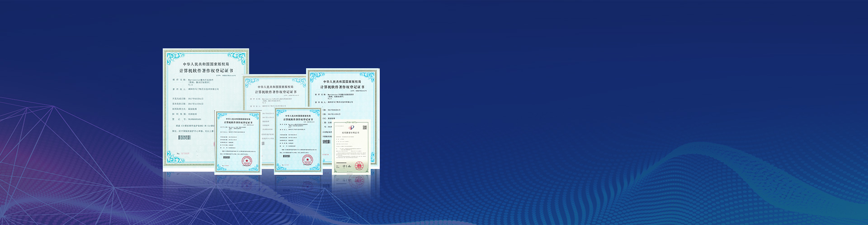Click the QR code on the yellow patent certificate
The width and height of the screenshot is (868, 225).
click(x=364, y=127)
